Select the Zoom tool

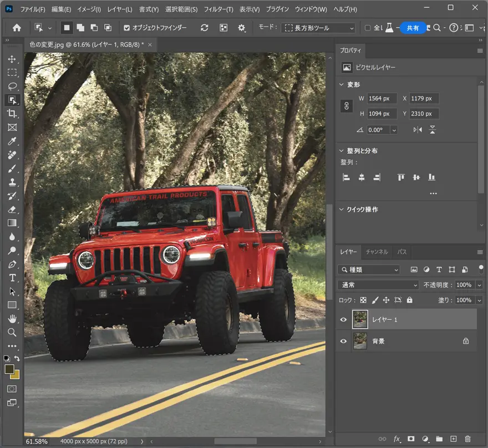click(x=12, y=332)
